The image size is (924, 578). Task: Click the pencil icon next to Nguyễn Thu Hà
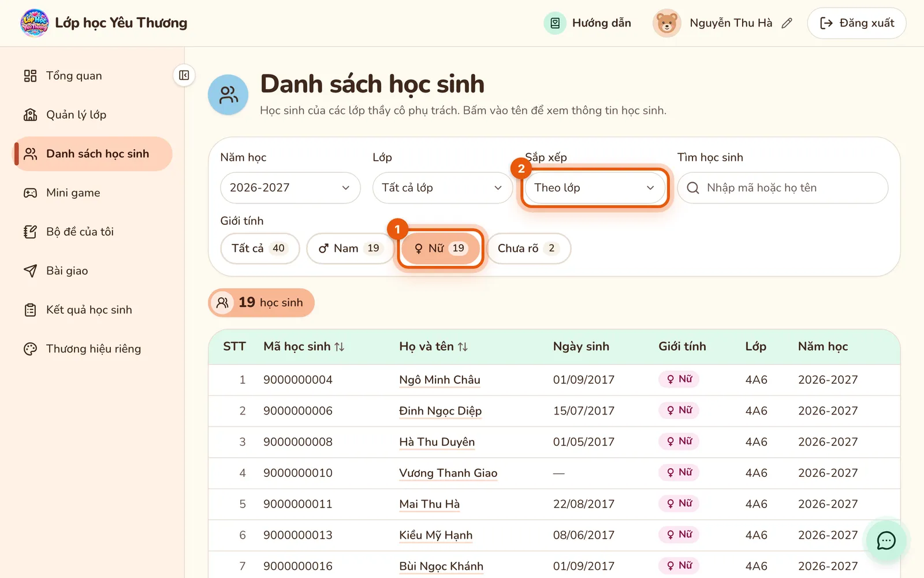787,23
